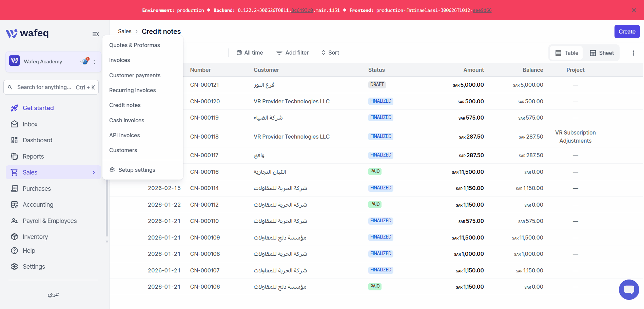644x309 pixels.
Task: Select Cash invoices from the Sales submenu
Action: point(126,120)
